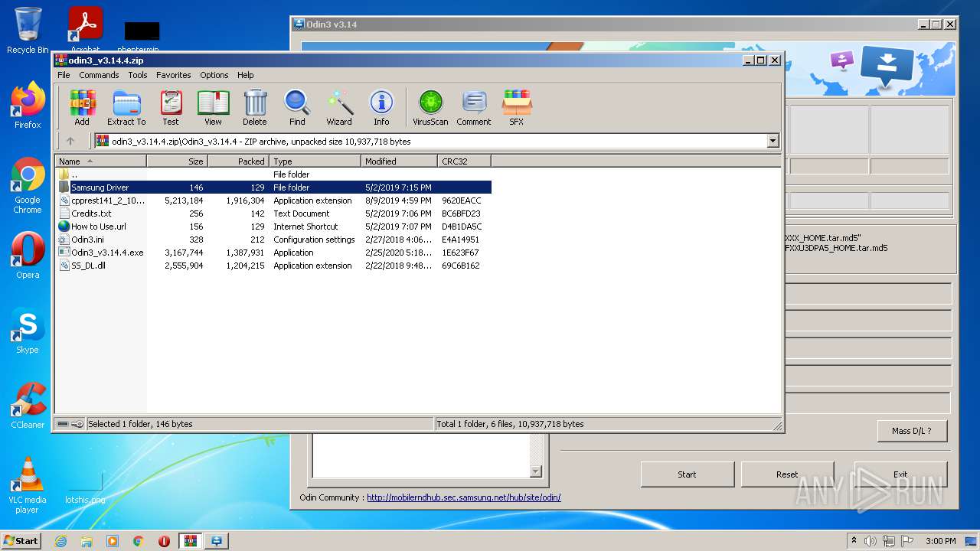Open the Commands menu
The image size is (980, 551).
[99, 75]
